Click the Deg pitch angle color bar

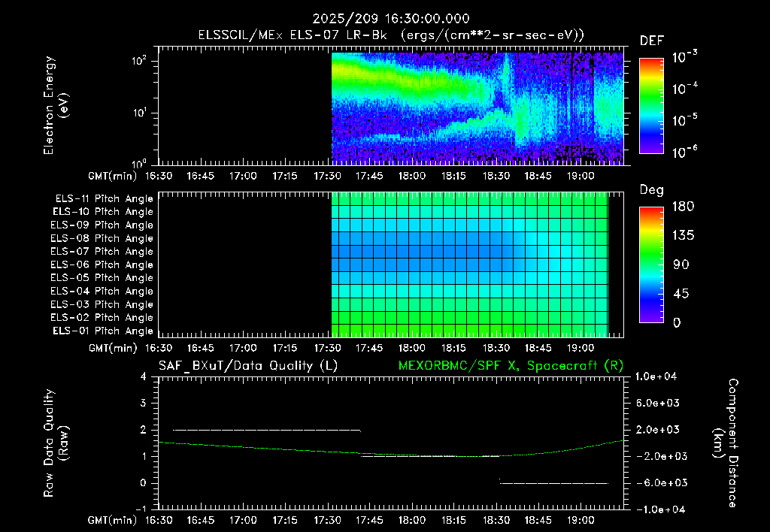651,264
